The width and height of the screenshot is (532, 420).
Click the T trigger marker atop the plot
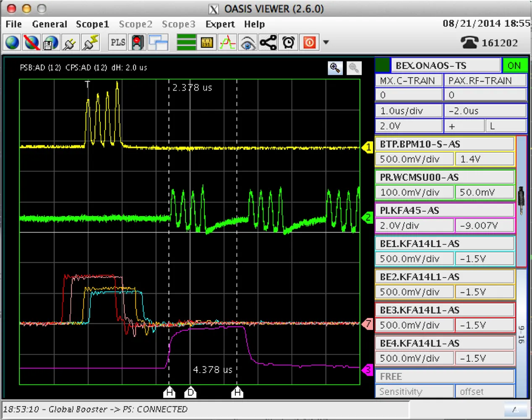pyautogui.click(x=87, y=84)
